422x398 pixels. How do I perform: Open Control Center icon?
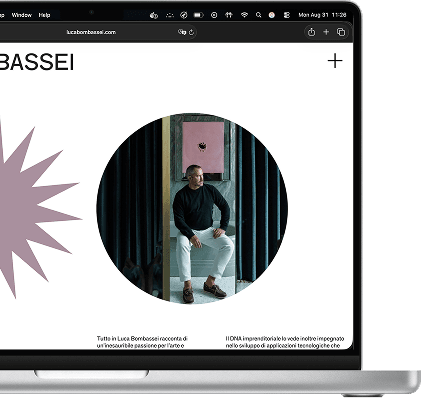tap(287, 15)
